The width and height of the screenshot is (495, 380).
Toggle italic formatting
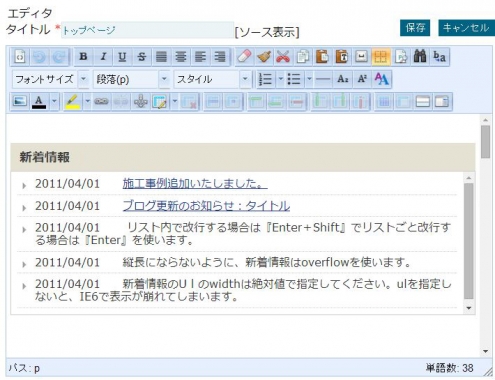coord(103,57)
